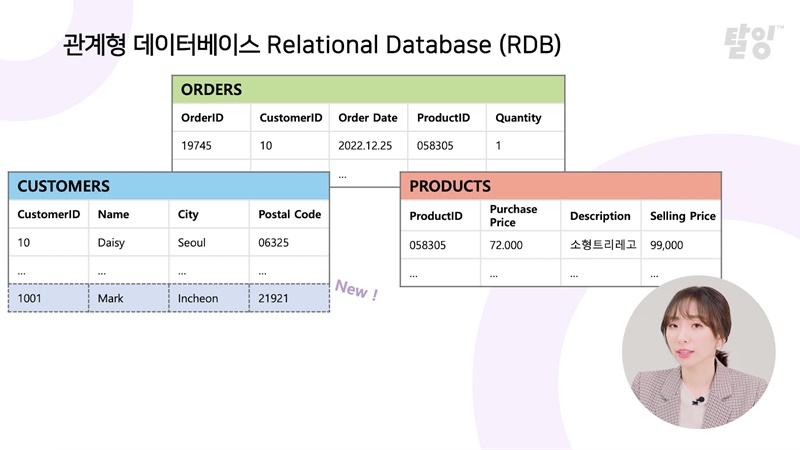Click the slide title 관계형 데이터베이스

161,44
